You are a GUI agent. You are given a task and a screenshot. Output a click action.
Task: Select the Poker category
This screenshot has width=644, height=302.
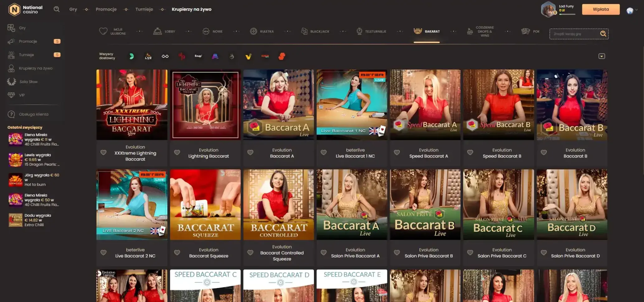point(530,31)
